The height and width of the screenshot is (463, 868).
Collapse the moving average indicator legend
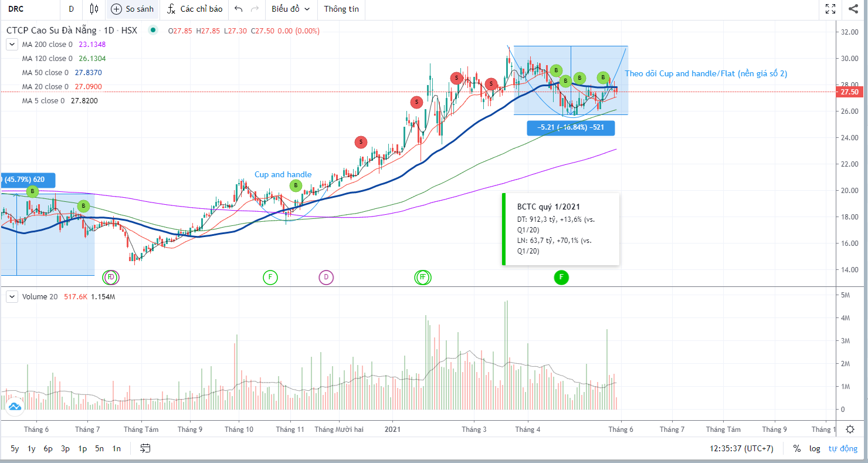click(12, 44)
